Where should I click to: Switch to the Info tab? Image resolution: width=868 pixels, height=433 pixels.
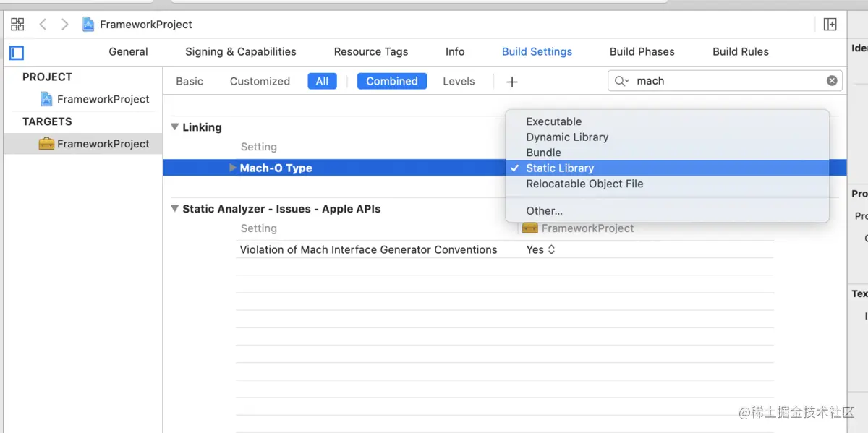click(x=455, y=52)
